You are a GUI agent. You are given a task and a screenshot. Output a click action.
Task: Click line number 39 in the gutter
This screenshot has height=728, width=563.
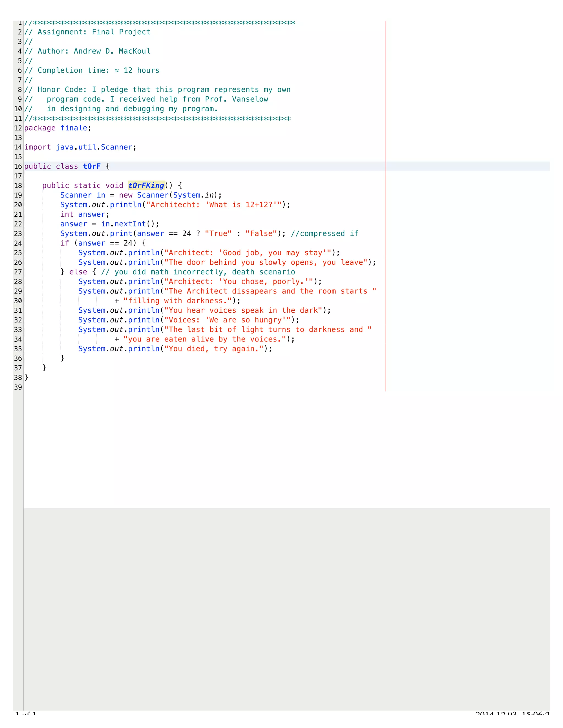(x=18, y=387)
